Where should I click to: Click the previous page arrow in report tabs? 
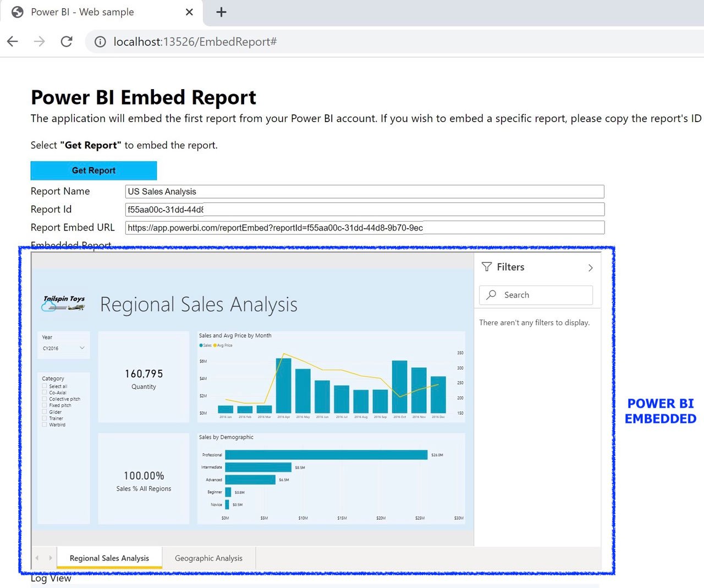37,558
